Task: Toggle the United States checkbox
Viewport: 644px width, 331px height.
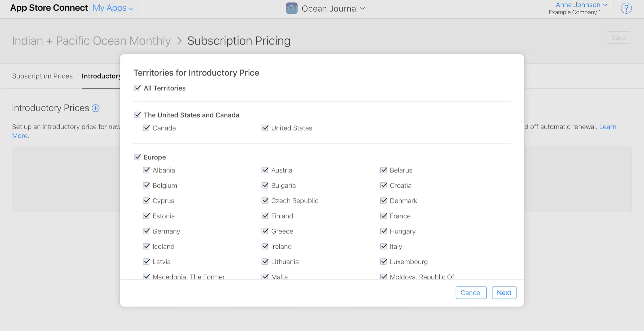Action: tap(265, 128)
